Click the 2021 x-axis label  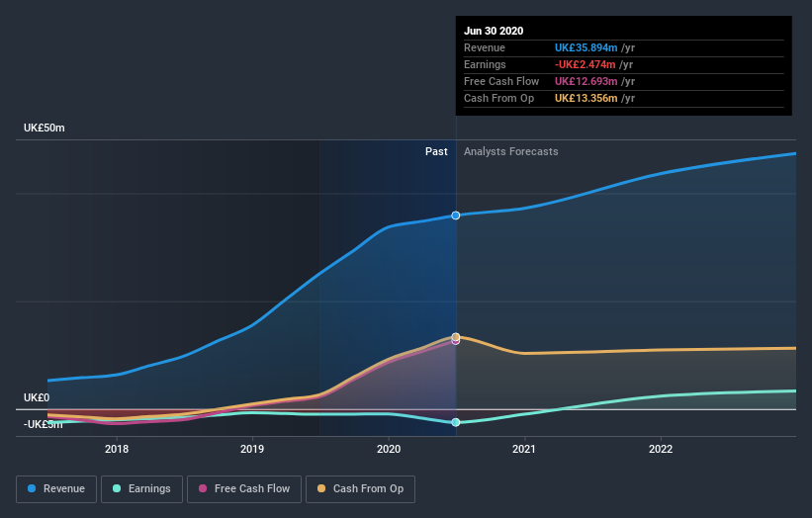tap(524, 449)
